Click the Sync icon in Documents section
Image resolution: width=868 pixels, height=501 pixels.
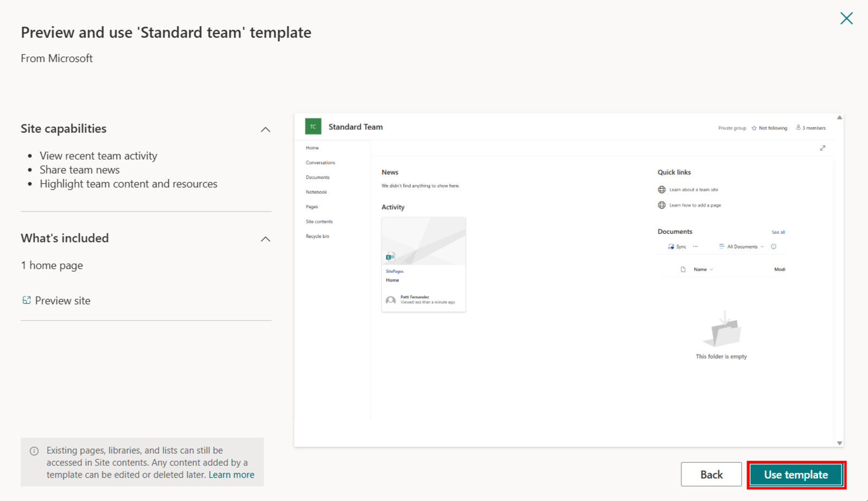click(x=671, y=246)
